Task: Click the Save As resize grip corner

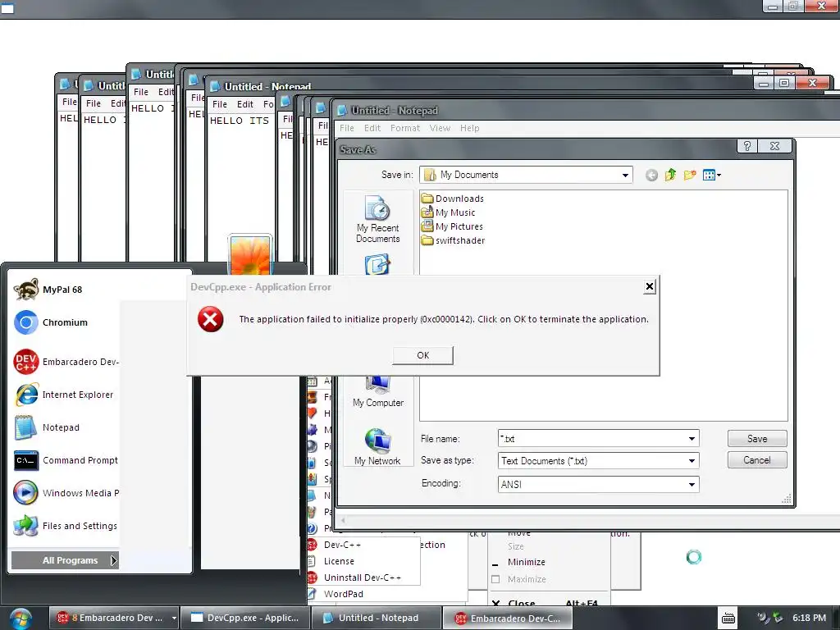Action: point(787,499)
